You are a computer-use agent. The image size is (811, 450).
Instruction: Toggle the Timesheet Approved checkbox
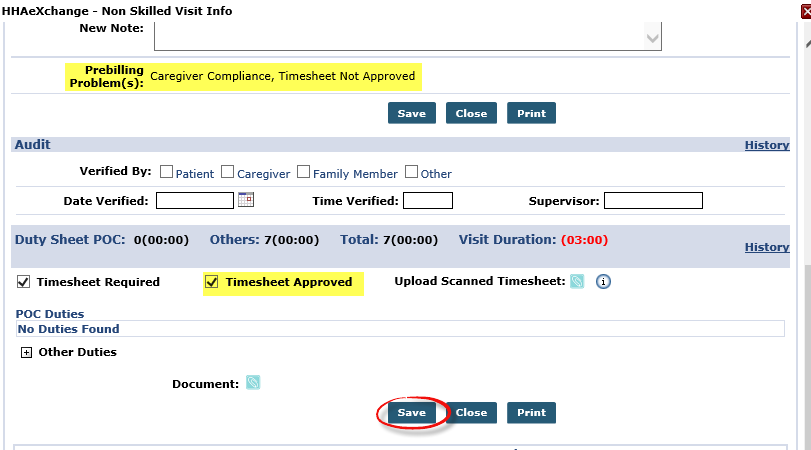click(x=212, y=282)
